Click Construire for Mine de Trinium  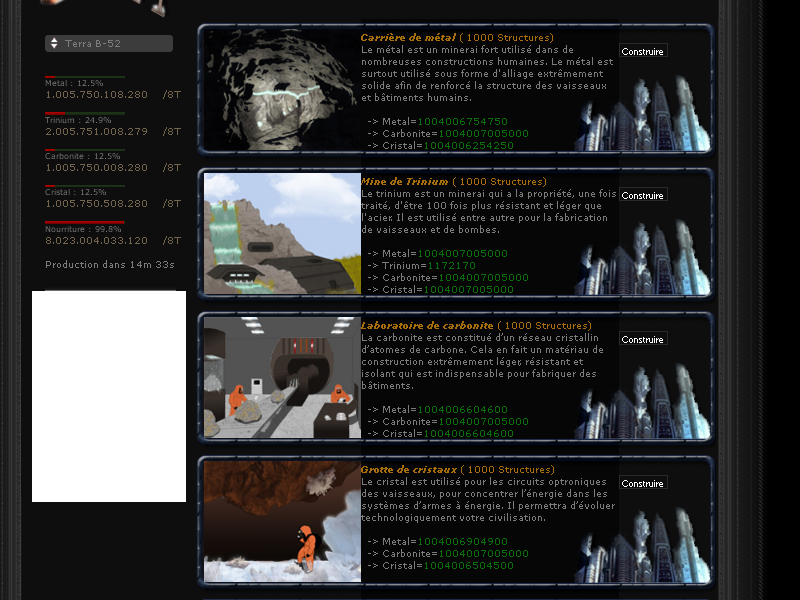pos(642,195)
